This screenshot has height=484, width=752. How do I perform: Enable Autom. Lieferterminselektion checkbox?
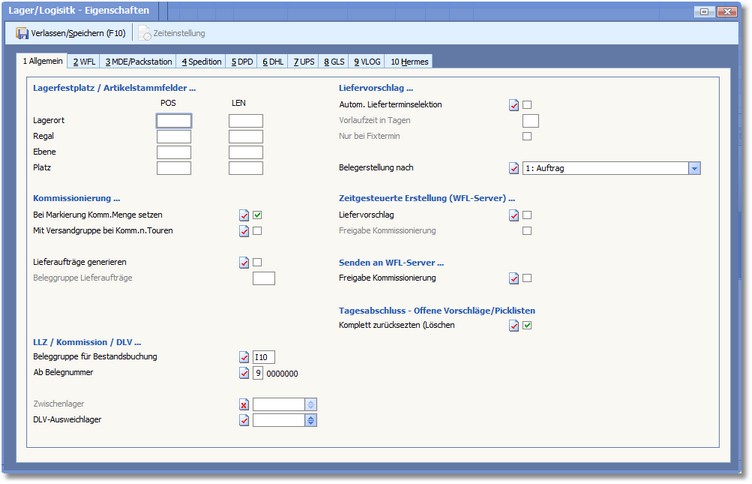click(x=527, y=105)
